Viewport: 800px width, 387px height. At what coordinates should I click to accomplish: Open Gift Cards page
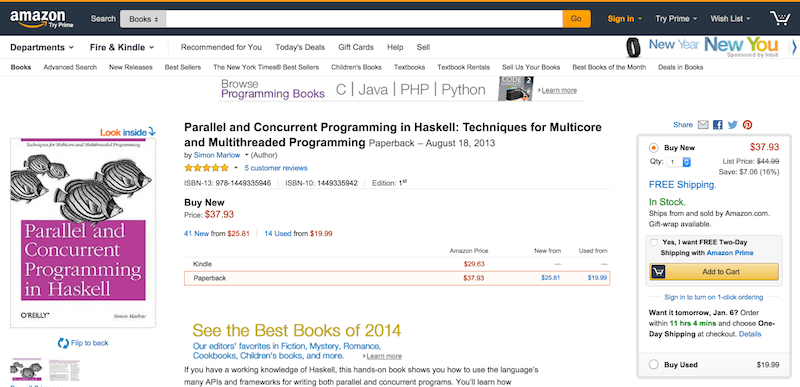click(x=356, y=47)
